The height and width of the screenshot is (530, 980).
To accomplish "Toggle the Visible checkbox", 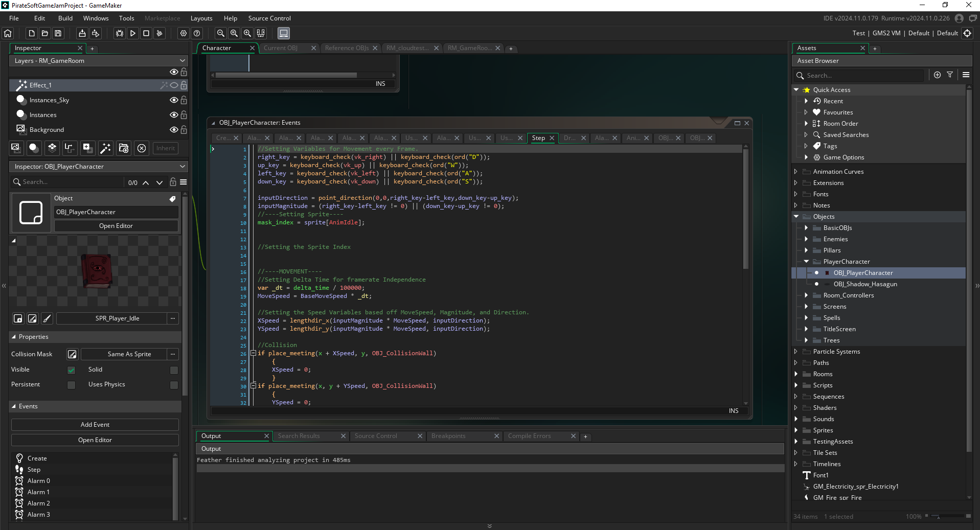I will pos(72,370).
